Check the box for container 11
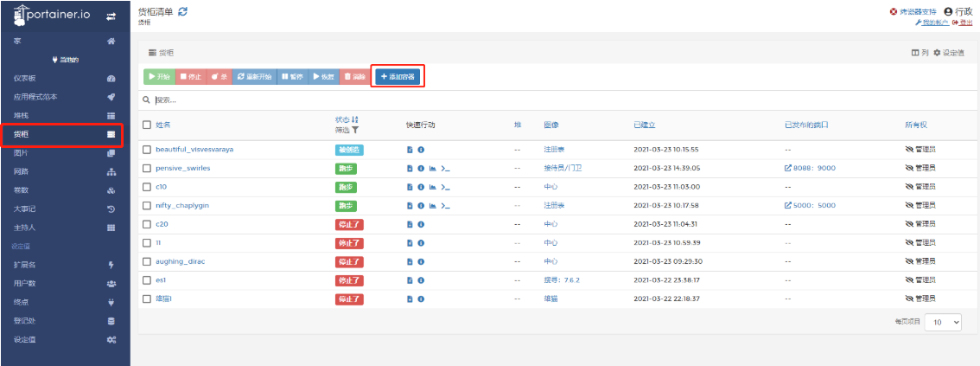Viewport: 980px width, 366px height. tap(147, 243)
